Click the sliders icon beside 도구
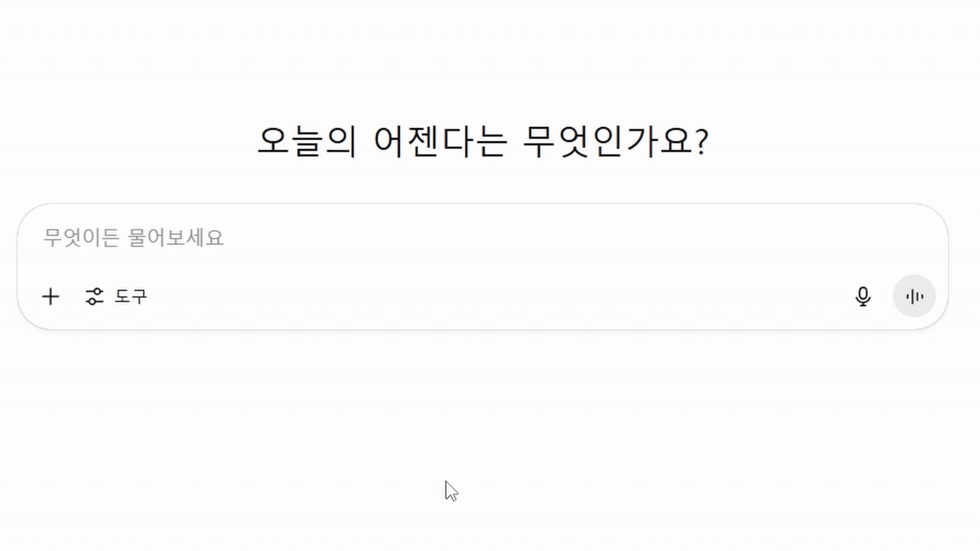This screenshot has width=980, height=551. pyautogui.click(x=94, y=296)
